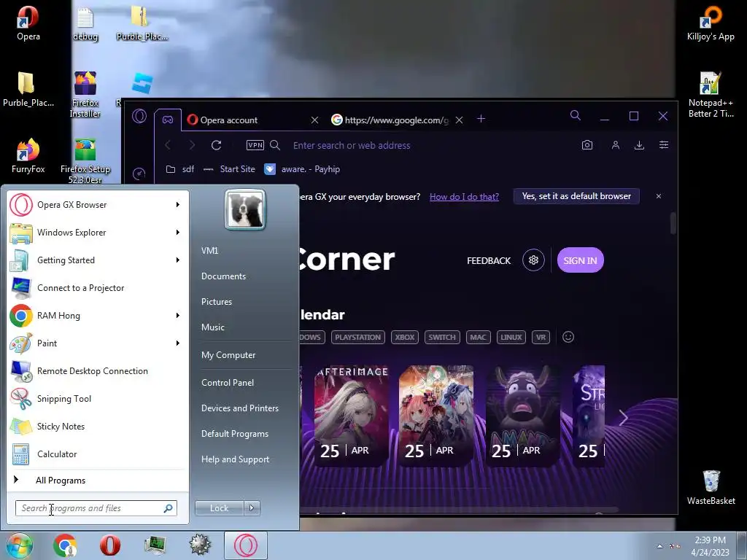Expand RAM Hong jump list arrow

coord(178,315)
